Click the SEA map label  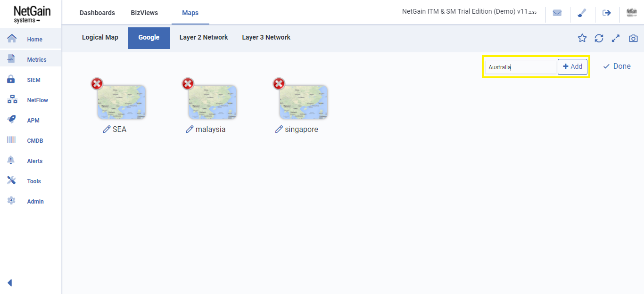point(120,129)
